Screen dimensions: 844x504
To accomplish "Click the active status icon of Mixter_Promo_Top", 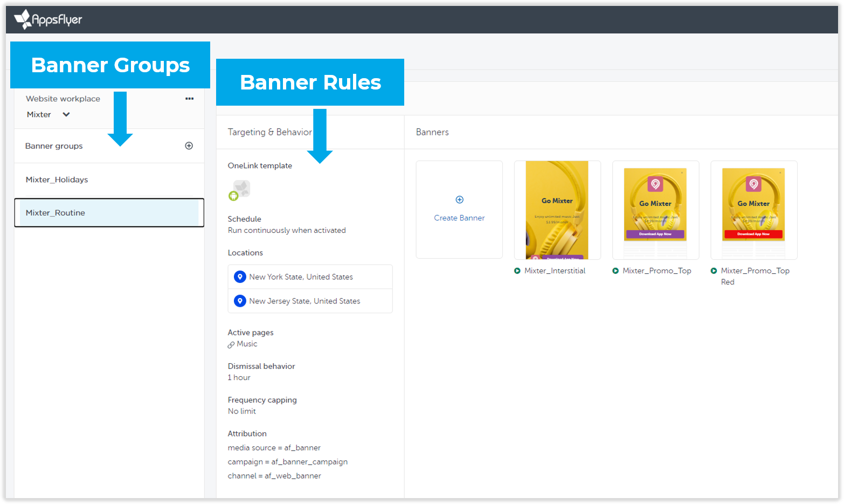I will (615, 271).
